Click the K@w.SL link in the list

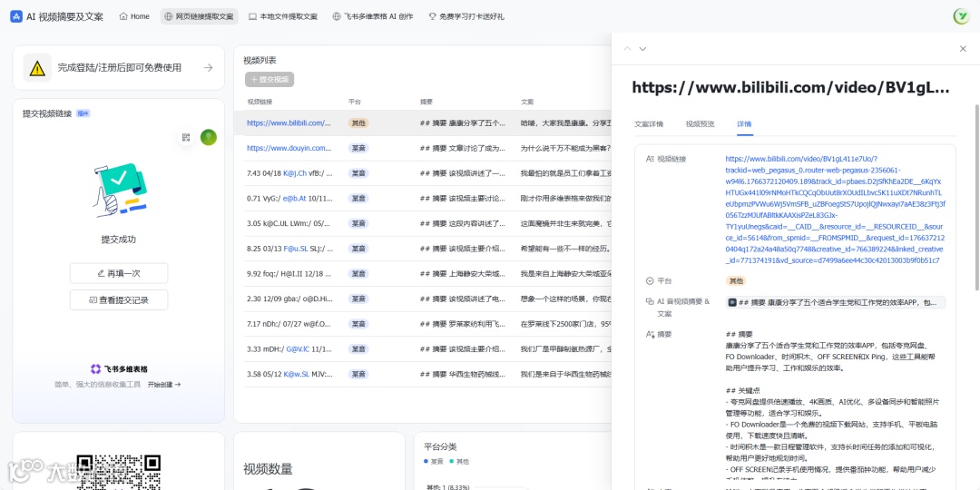point(296,374)
